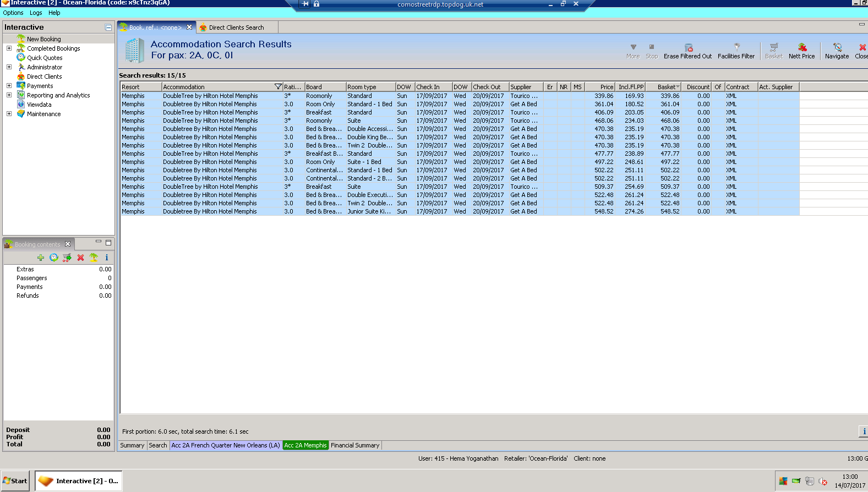868x492 pixels.
Task: Open the Accommodation column filter dropdown
Action: (x=278, y=87)
